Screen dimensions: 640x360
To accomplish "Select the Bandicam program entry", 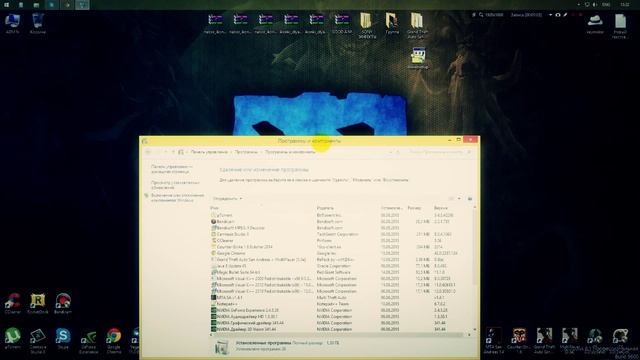I will [x=342, y=222].
